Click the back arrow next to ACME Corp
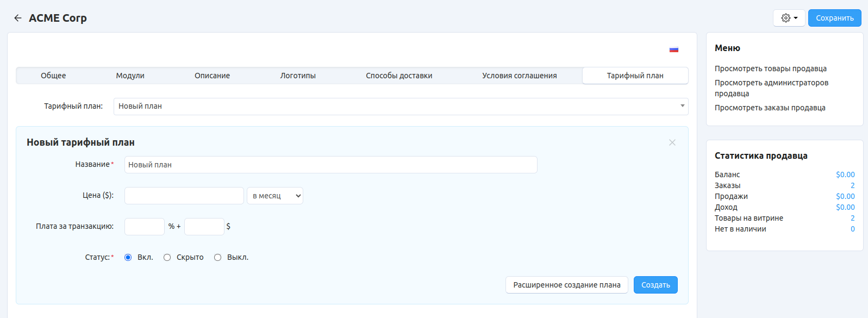Screen dimensions: 868x318 (18, 18)
